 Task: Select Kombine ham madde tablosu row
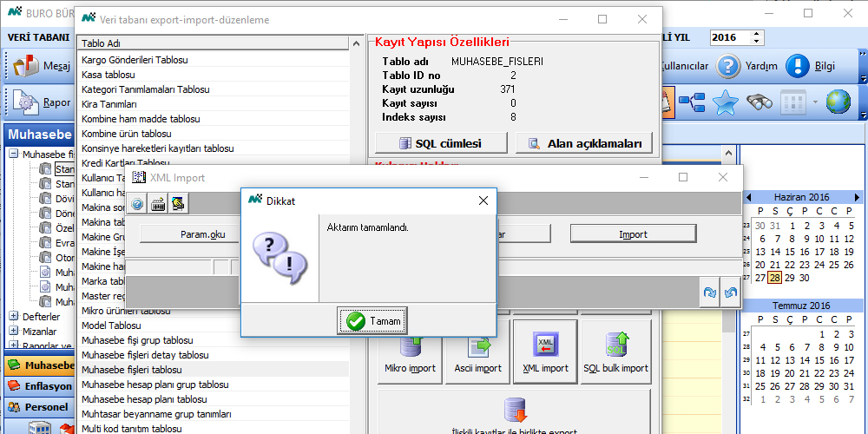(213, 119)
